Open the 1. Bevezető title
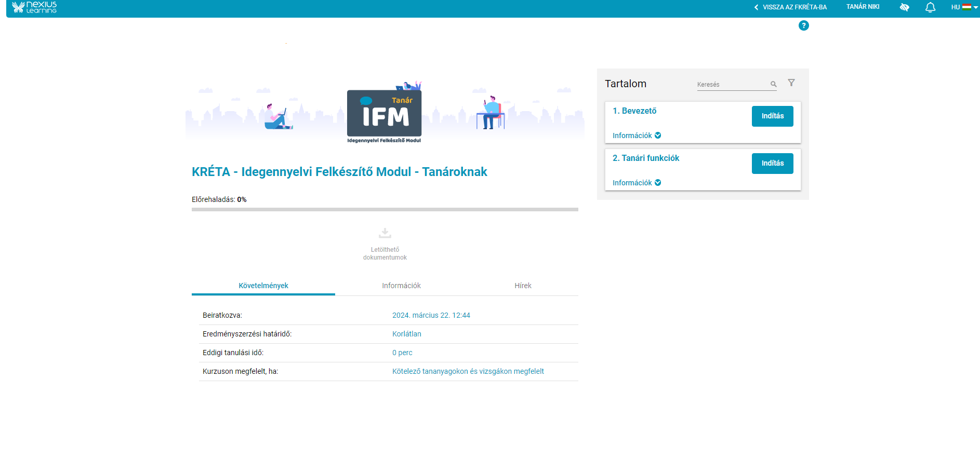 coord(634,111)
